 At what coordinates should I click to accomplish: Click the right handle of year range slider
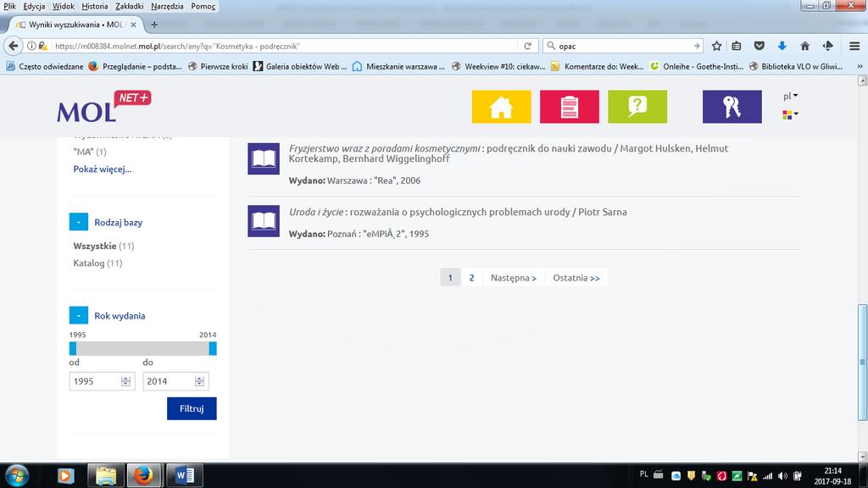(213, 348)
